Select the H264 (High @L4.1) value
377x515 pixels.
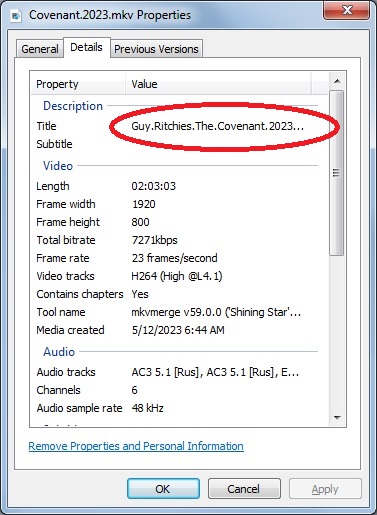click(x=177, y=276)
